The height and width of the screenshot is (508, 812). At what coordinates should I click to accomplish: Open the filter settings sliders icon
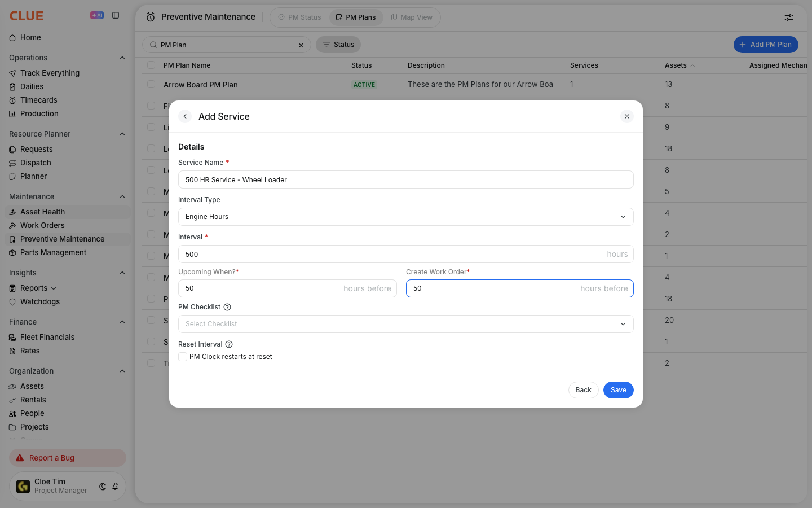789,17
